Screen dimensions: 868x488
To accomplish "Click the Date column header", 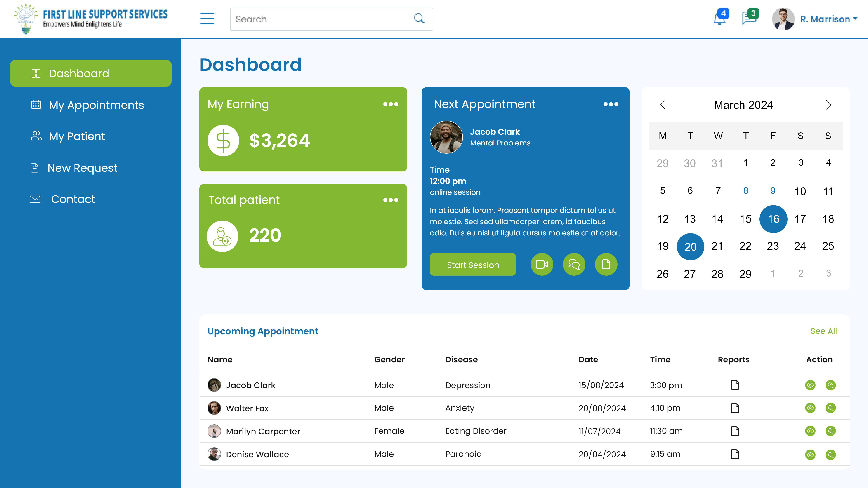I will click(588, 359).
